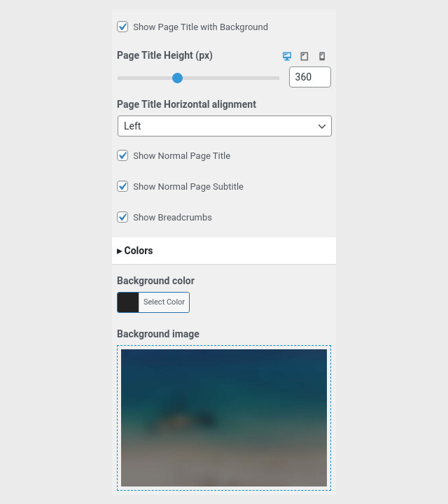448x504 pixels.
Task: Open Page Title Horizontal alignment dropdown
Action: (x=224, y=126)
